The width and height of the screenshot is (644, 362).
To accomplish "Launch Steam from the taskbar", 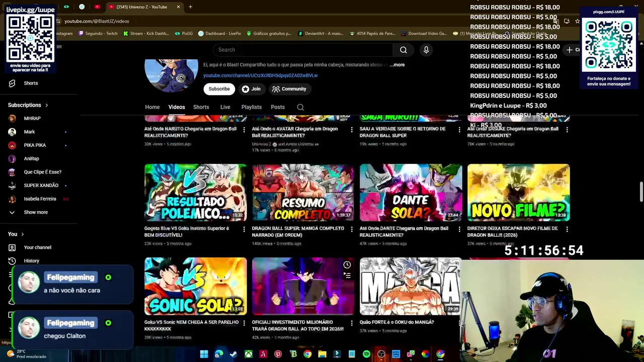I will coord(233,354).
